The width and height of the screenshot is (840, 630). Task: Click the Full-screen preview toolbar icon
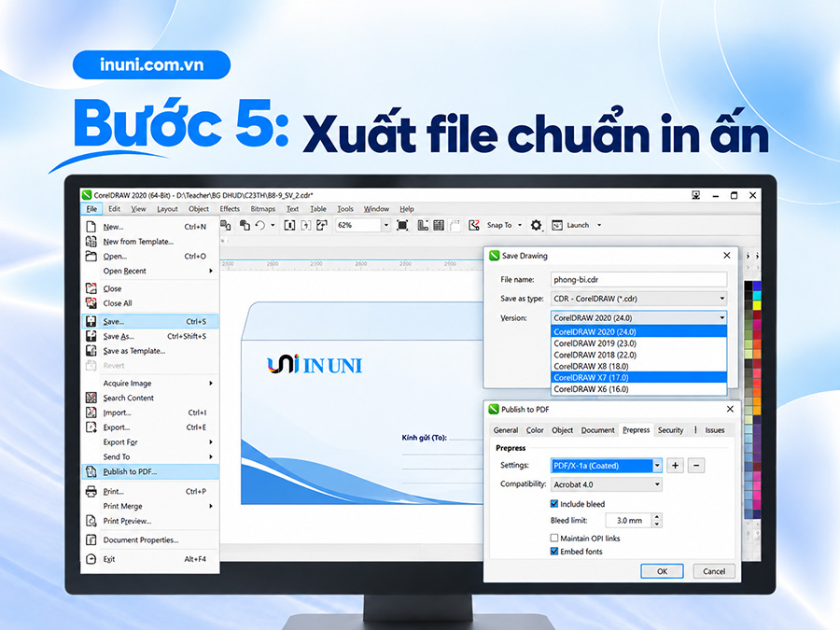tap(402, 225)
